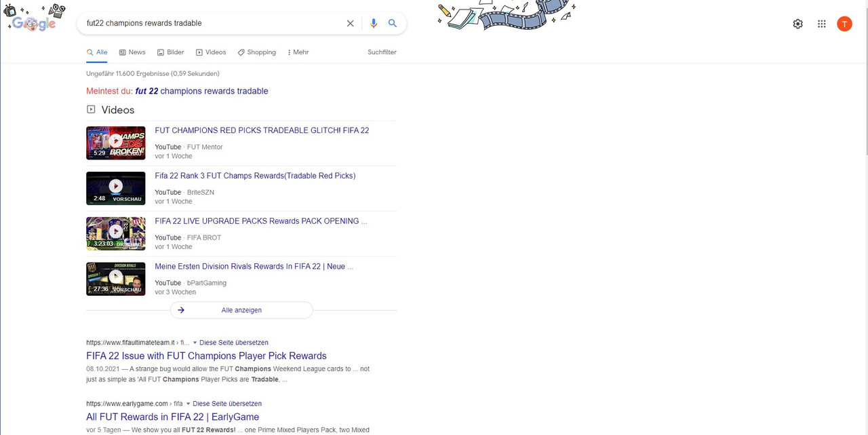Play the FUT Mentor video thumbnail
Image resolution: width=868 pixels, height=435 pixels.
tap(115, 143)
